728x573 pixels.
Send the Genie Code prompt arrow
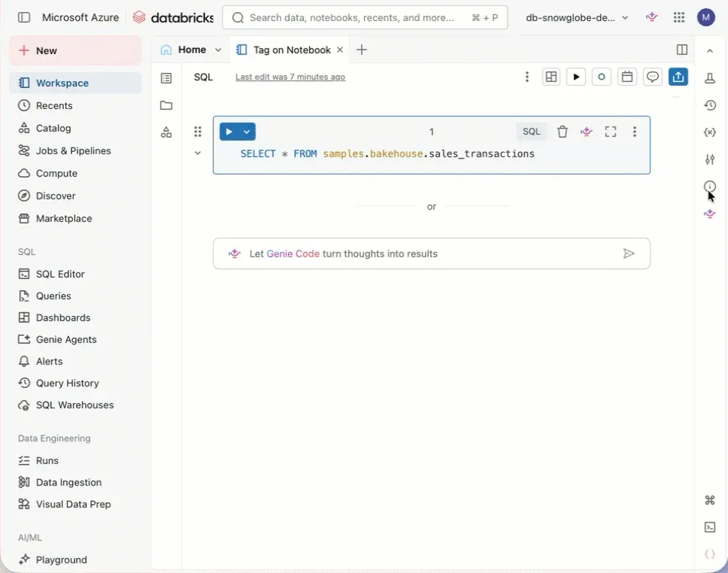coord(629,253)
